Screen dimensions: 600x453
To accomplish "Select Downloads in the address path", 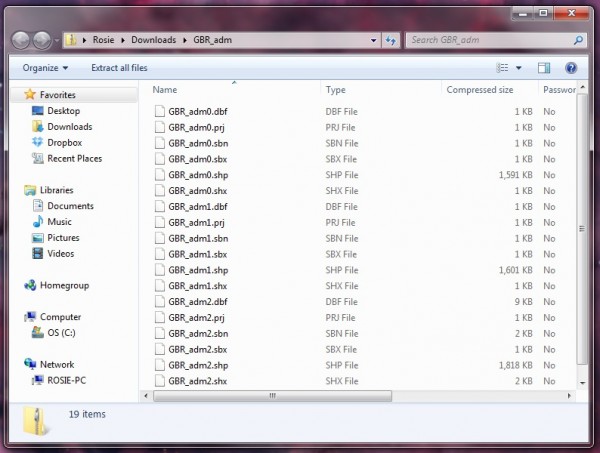I will tap(153, 40).
